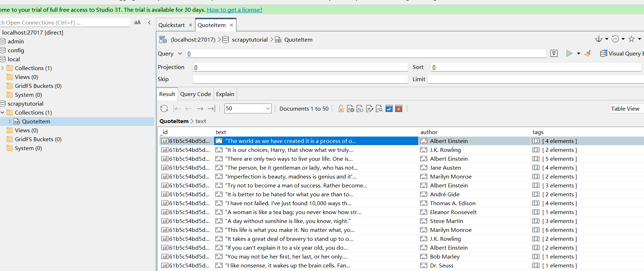This screenshot has height=271, width=644.
Task: Open the Query Code tab
Action: pos(195,94)
